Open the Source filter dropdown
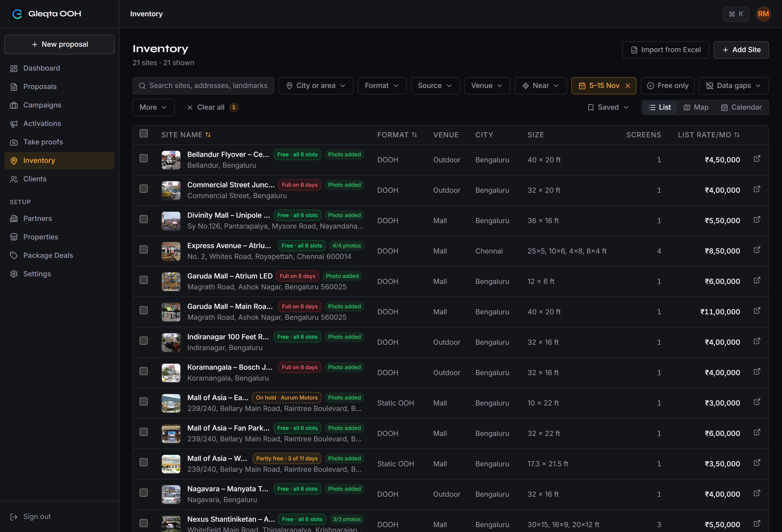Screen dimensions: 782x532 click(436, 86)
